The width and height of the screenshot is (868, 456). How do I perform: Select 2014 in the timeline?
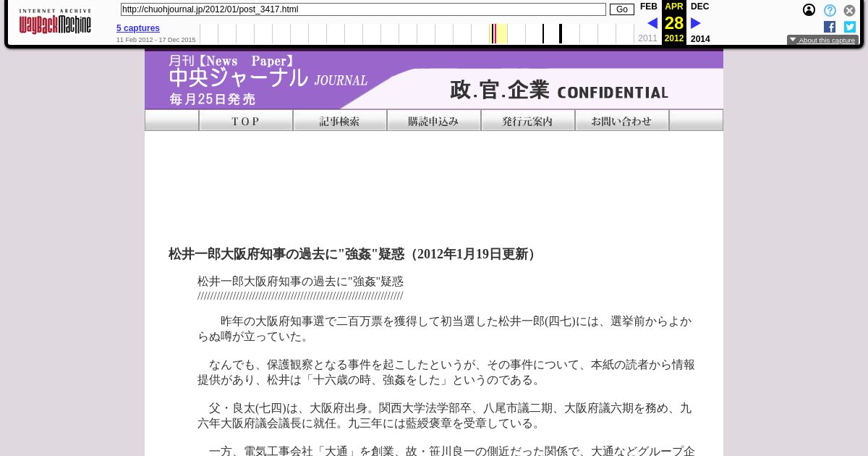(700, 39)
